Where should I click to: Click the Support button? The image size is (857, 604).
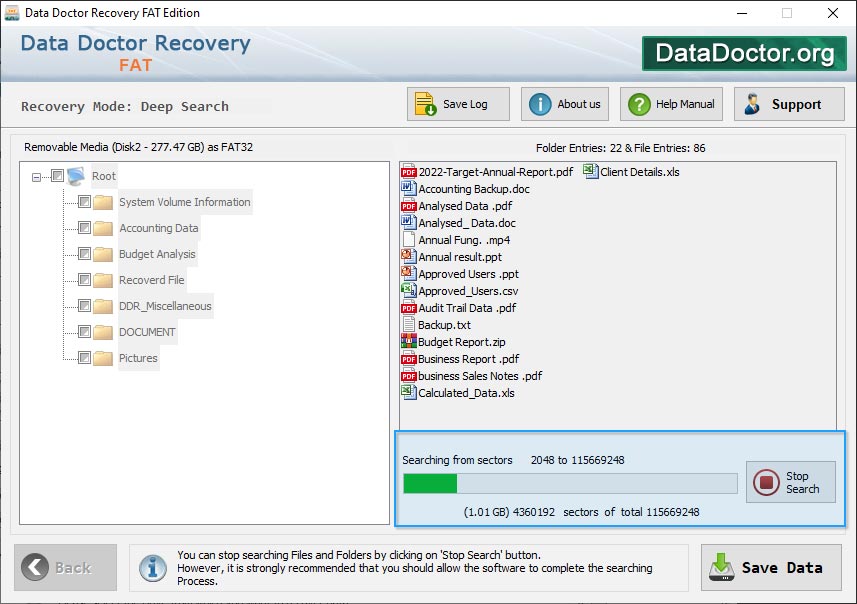[789, 104]
